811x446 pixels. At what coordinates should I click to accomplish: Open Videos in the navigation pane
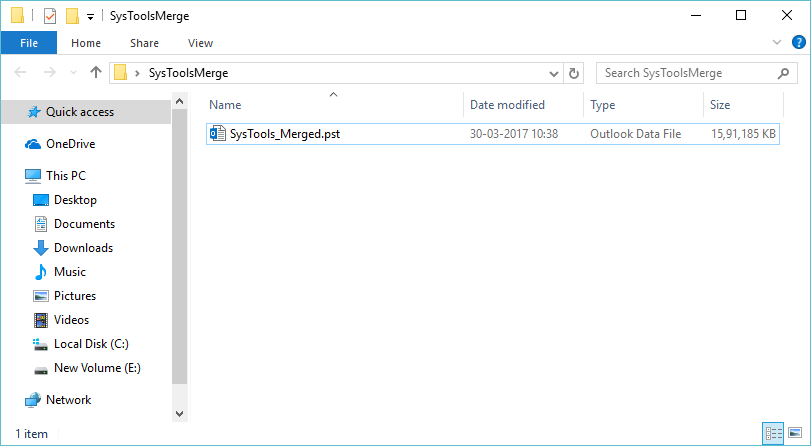[x=71, y=320]
